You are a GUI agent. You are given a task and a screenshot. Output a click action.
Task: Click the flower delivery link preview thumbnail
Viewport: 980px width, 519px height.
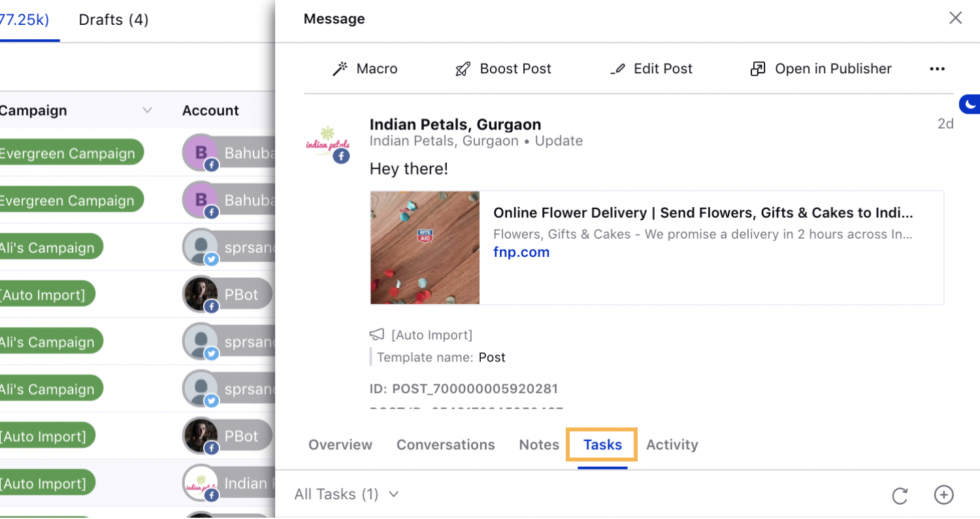pyautogui.click(x=425, y=248)
